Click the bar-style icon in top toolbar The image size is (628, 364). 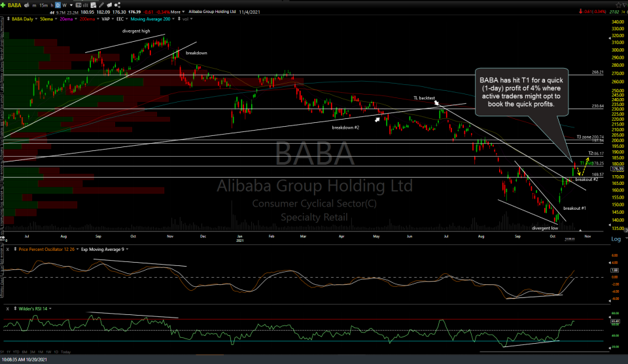tap(85, 5)
